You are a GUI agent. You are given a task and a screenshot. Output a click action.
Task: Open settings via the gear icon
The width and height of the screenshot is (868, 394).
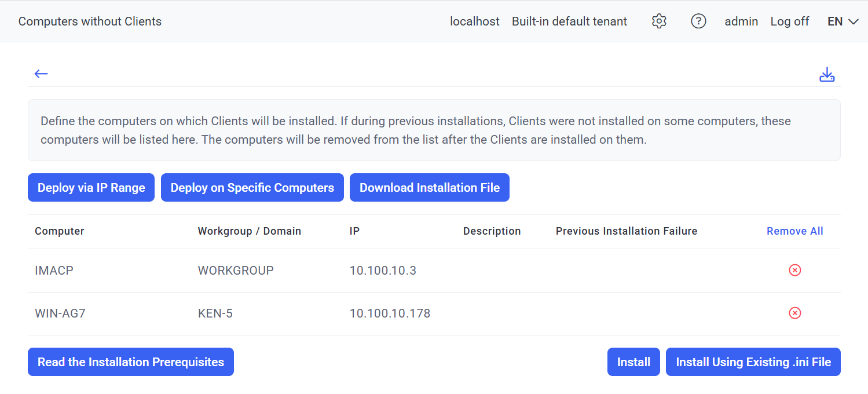(x=659, y=21)
